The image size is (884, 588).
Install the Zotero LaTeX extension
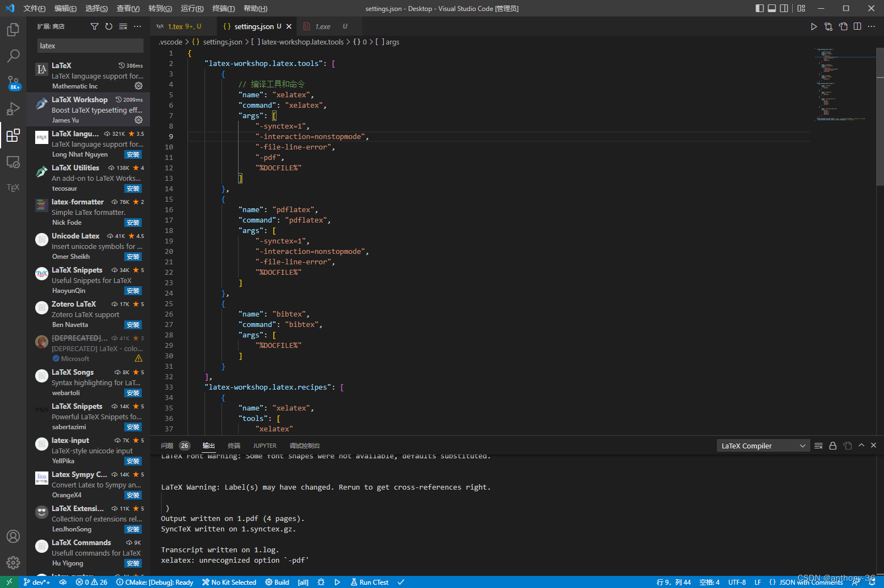133,325
